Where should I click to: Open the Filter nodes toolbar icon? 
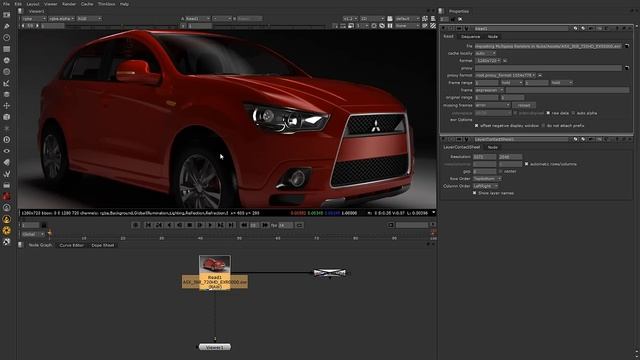(7, 72)
